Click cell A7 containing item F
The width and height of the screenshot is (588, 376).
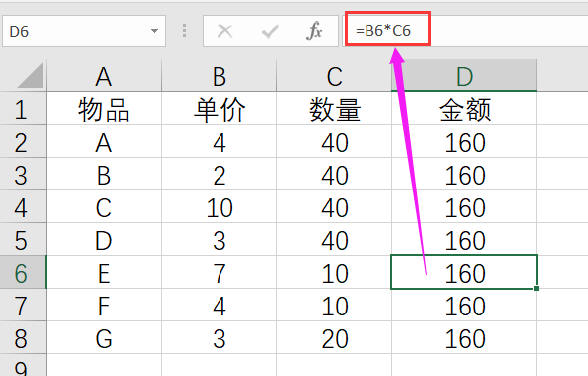(104, 306)
